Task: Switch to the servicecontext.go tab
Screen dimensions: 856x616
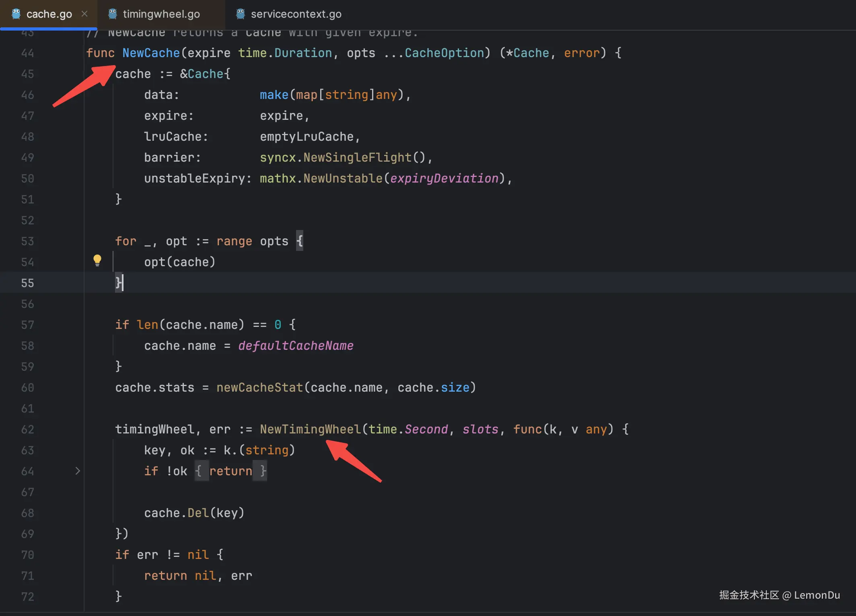Action: (296, 14)
